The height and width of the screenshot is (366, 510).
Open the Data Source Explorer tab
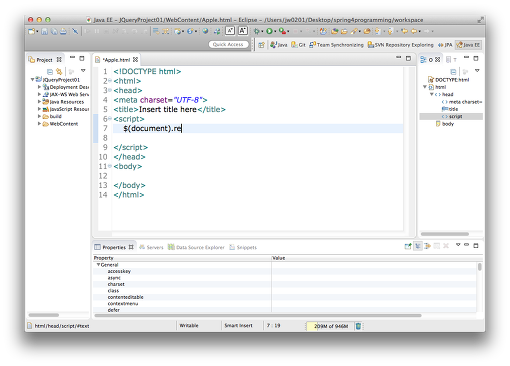coord(196,247)
